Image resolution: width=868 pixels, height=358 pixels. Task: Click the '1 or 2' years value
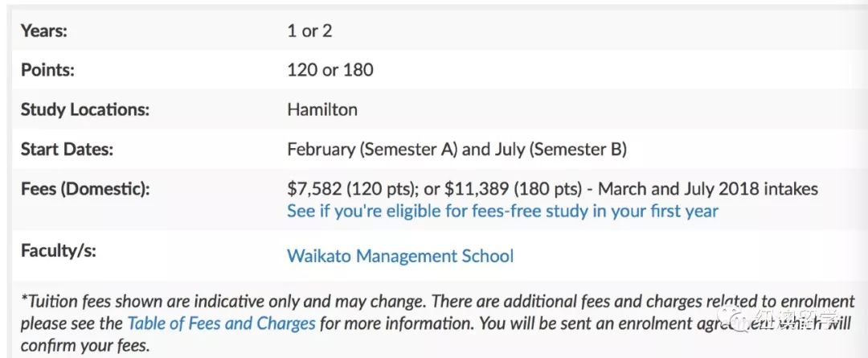pyautogui.click(x=309, y=31)
